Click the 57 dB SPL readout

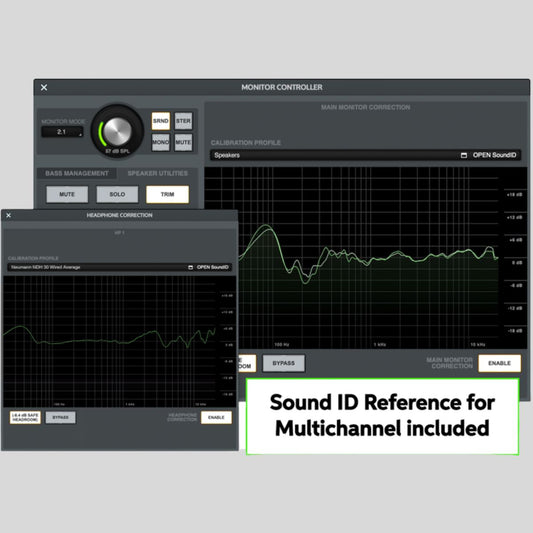pyautogui.click(x=117, y=151)
